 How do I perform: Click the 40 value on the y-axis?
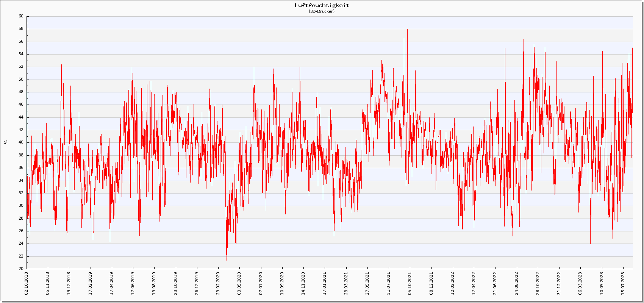coord(21,142)
